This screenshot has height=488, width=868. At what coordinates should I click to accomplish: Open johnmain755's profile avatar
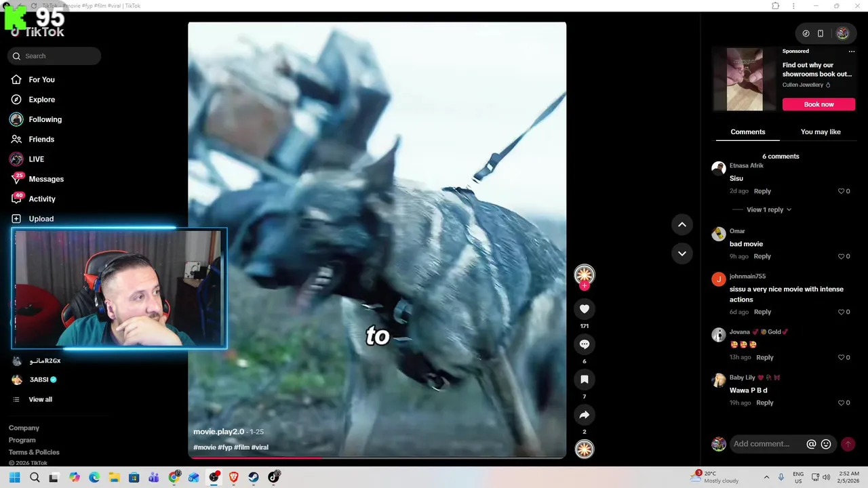718,279
